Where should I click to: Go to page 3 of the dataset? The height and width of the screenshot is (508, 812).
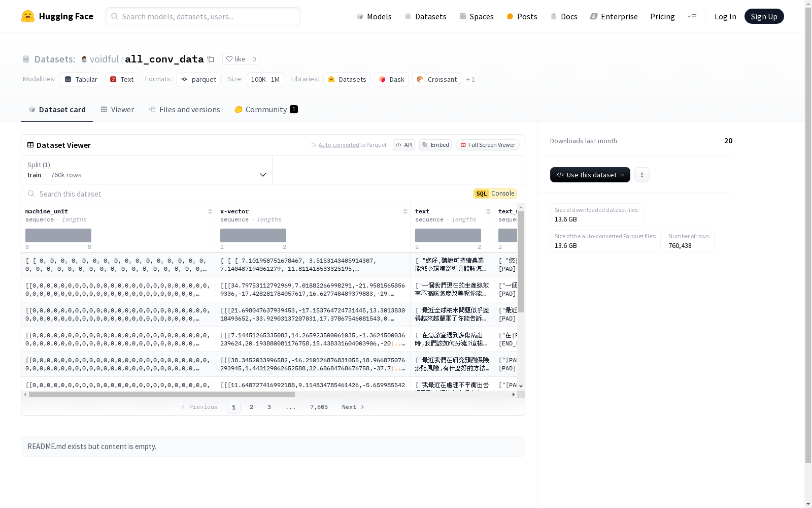269,407
